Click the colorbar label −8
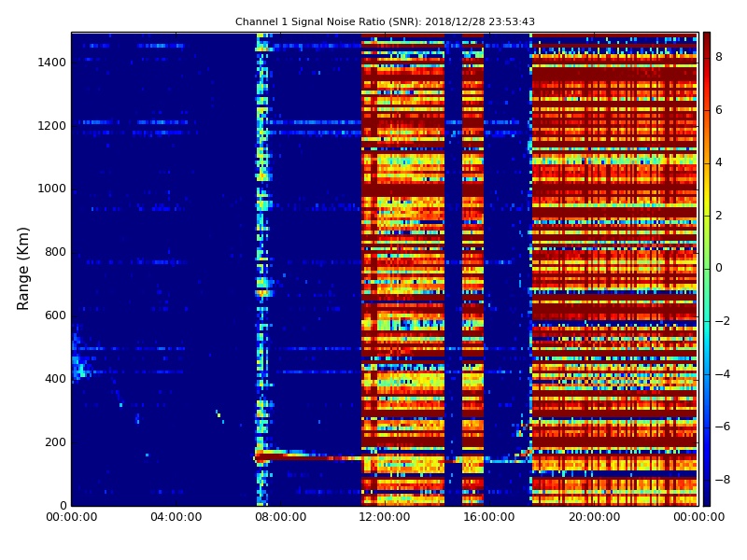The height and width of the screenshot is (560, 747). tap(722, 480)
